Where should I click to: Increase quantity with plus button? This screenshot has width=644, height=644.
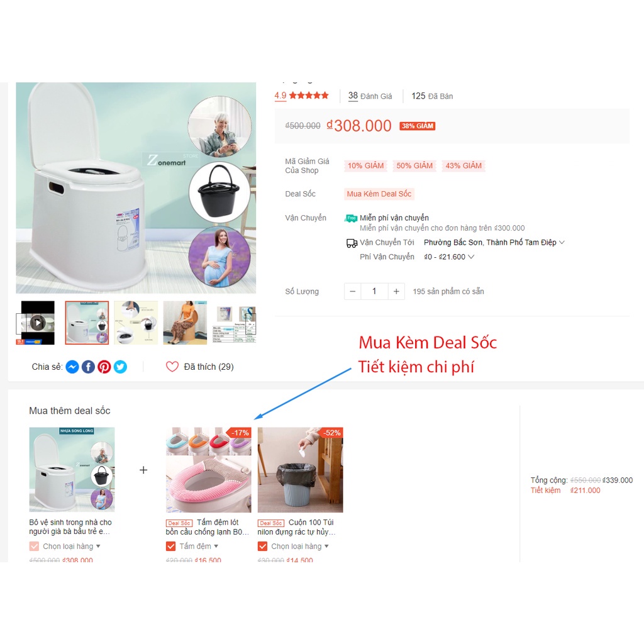(x=396, y=291)
